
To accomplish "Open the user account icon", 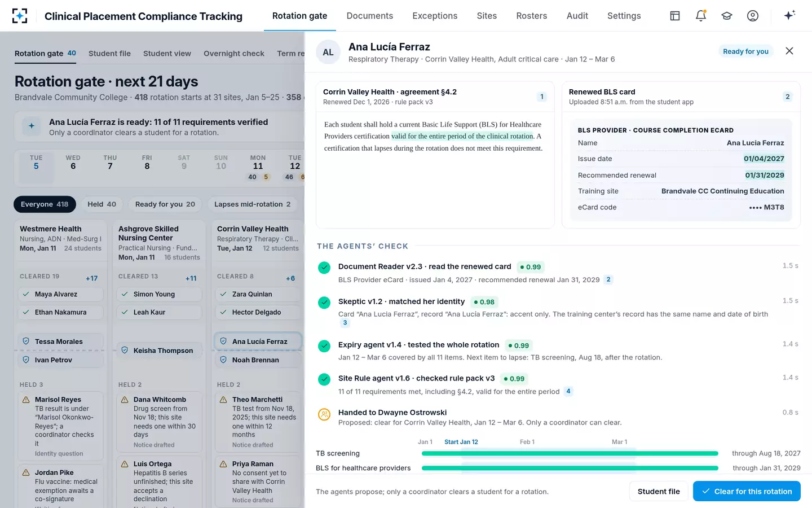I will [753, 16].
